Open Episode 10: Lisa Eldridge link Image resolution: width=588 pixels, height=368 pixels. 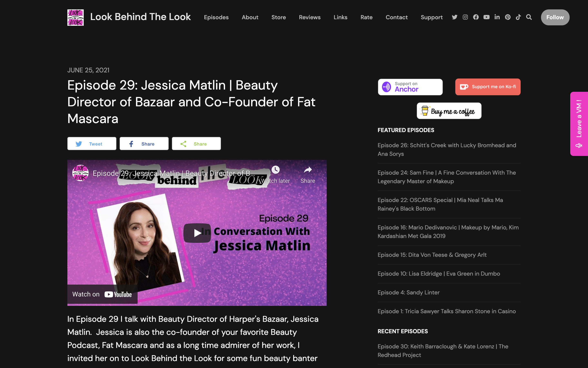[439, 274]
